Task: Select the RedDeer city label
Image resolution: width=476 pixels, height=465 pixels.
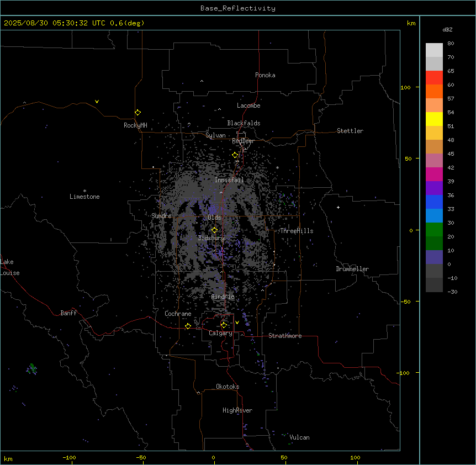Action: (x=244, y=141)
